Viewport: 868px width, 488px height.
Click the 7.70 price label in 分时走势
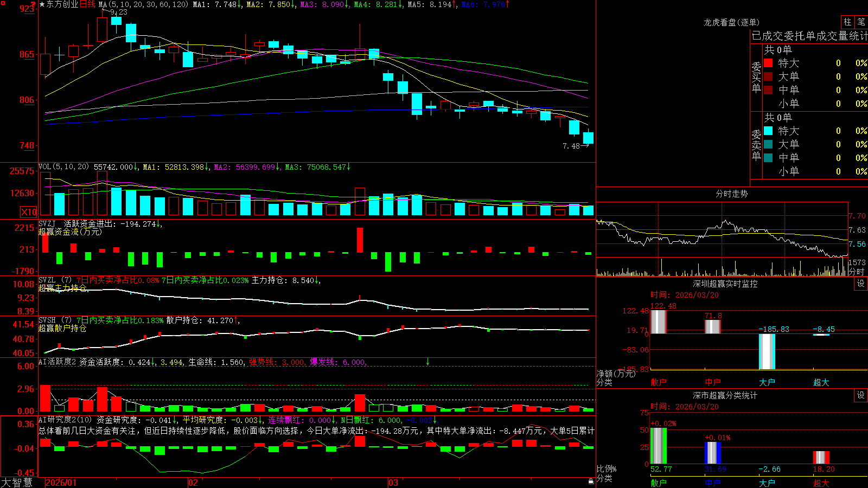[x=858, y=216]
